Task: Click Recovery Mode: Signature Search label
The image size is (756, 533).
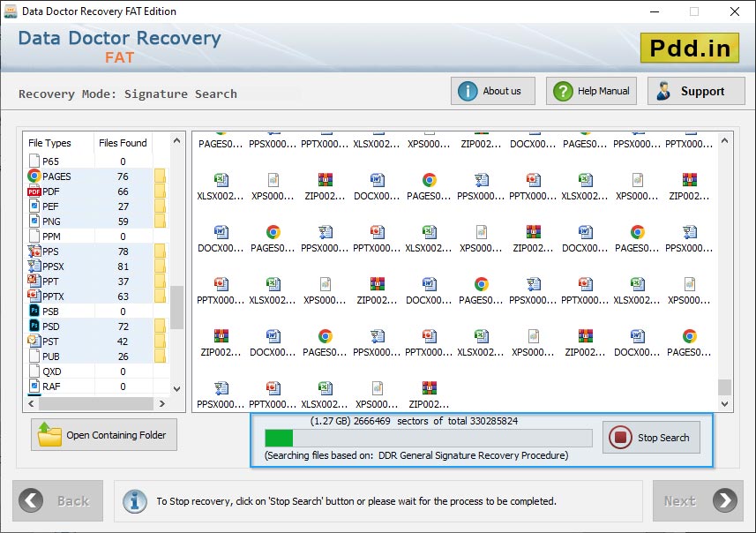Action: point(128,94)
